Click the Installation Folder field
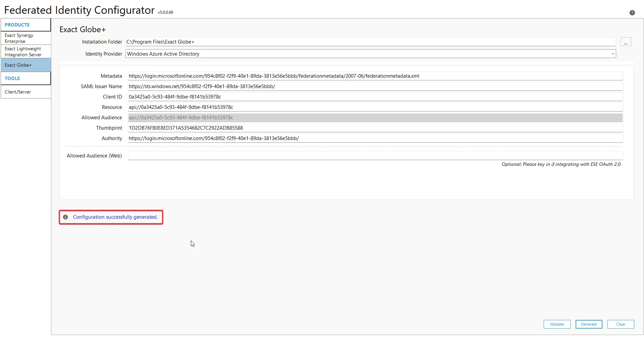Image resolution: width=644 pixels, height=338 pixels. [x=370, y=42]
